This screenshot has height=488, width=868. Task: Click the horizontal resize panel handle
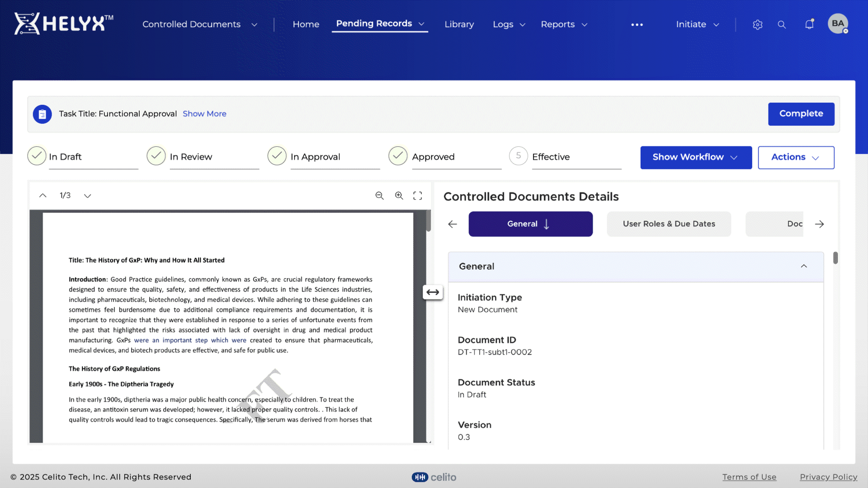433,292
